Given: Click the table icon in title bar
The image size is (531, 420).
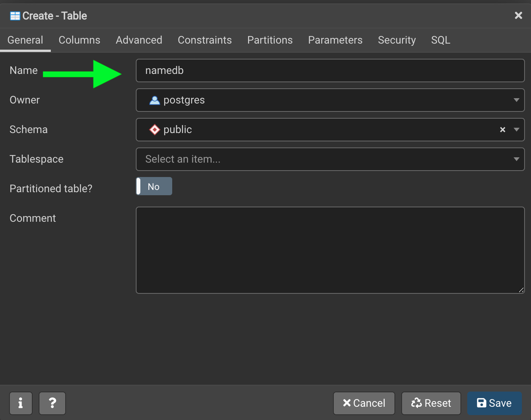Looking at the screenshot, I should (15, 16).
